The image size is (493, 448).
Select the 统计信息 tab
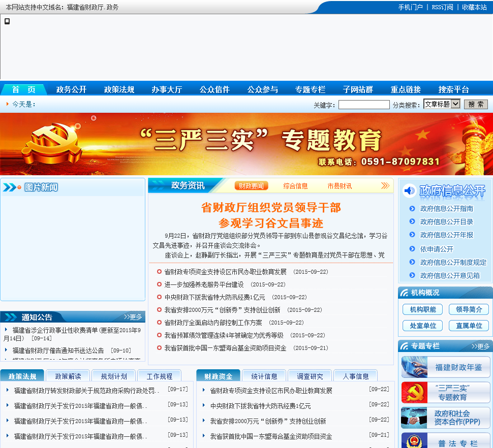264,376
